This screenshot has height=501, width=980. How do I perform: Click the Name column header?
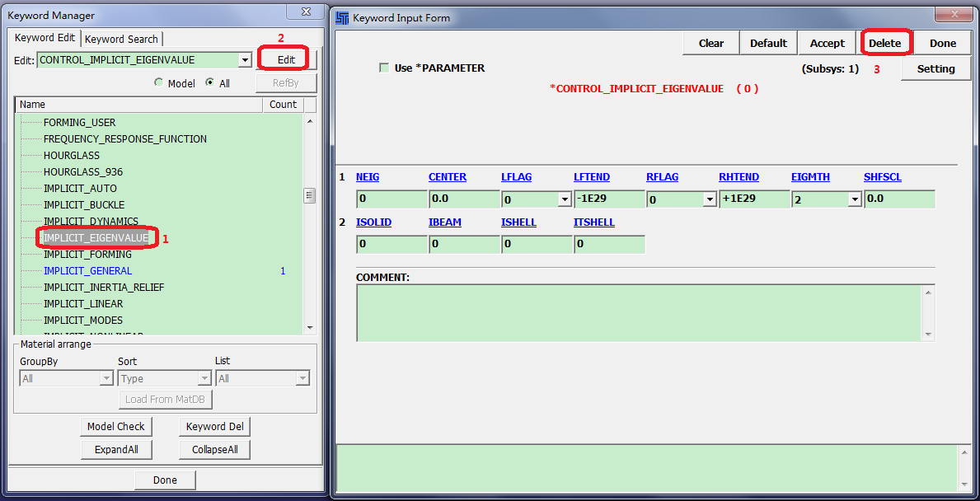point(138,105)
